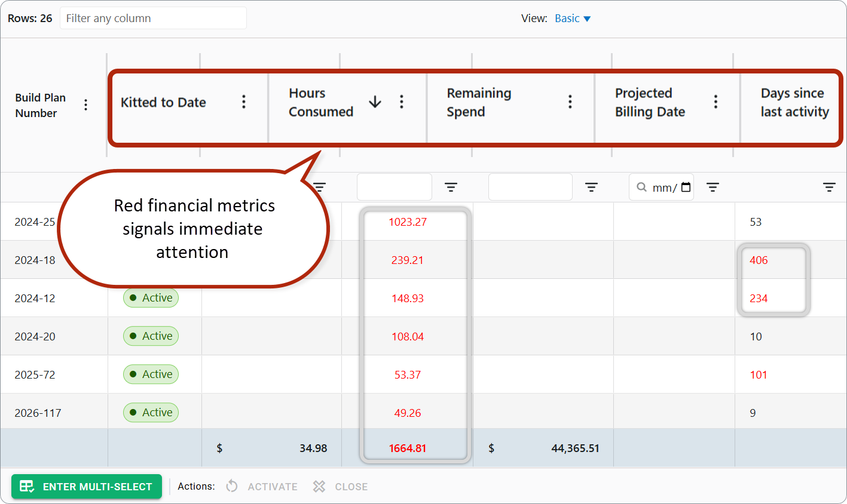Click filter icon for Days since last activity

pyautogui.click(x=830, y=188)
